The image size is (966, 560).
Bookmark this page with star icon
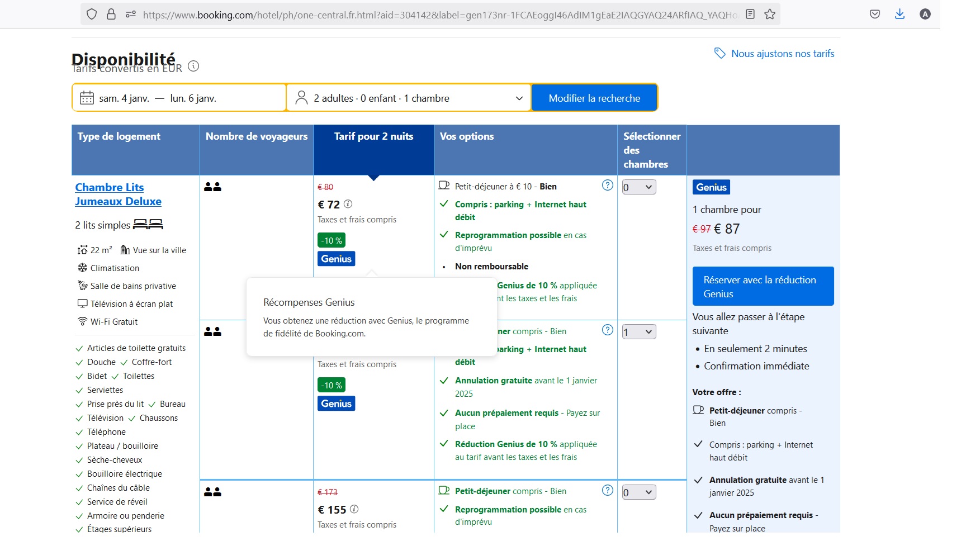click(770, 15)
